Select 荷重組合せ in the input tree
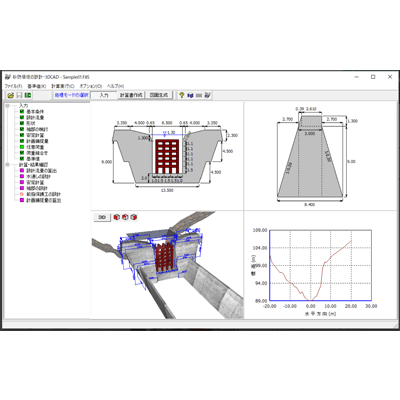 [37, 153]
